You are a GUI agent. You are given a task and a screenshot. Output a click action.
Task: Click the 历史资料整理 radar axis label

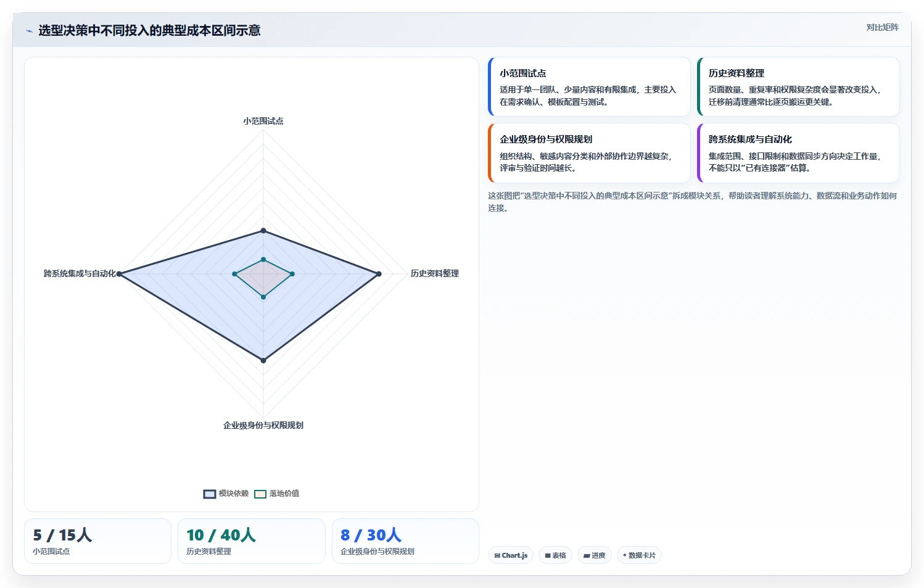click(435, 273)
